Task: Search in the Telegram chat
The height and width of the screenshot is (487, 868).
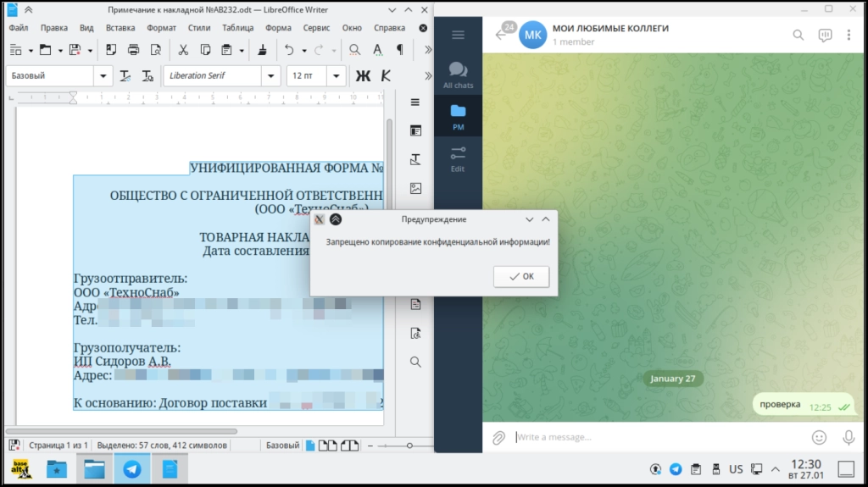Action: pyautogui.click(x=798, y=35)
